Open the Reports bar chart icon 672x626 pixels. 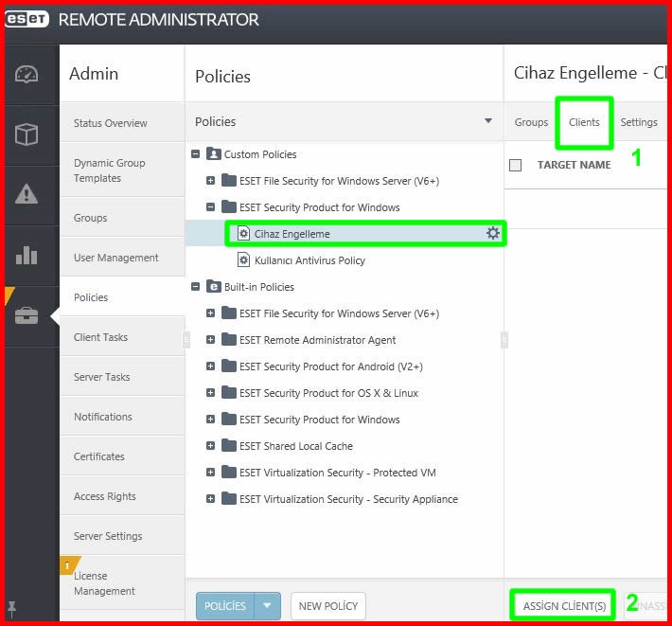pos(27,255)
